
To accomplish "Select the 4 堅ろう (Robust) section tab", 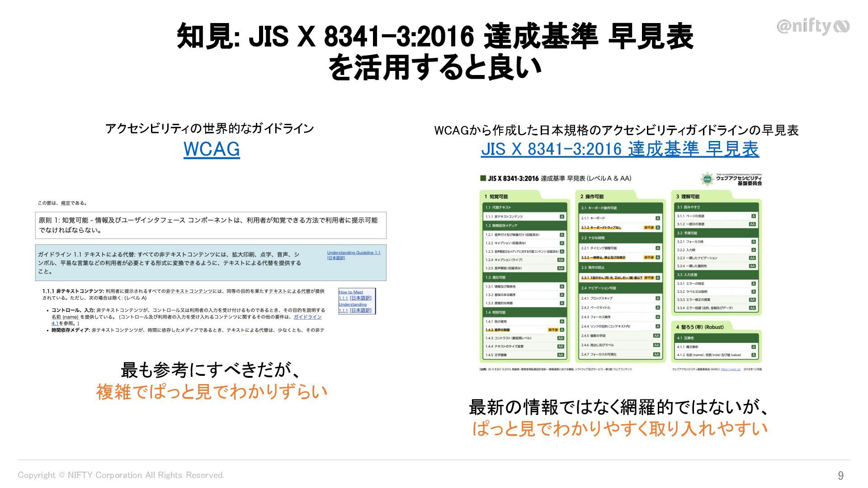I will pyautogui.click(x=700, y=327).
